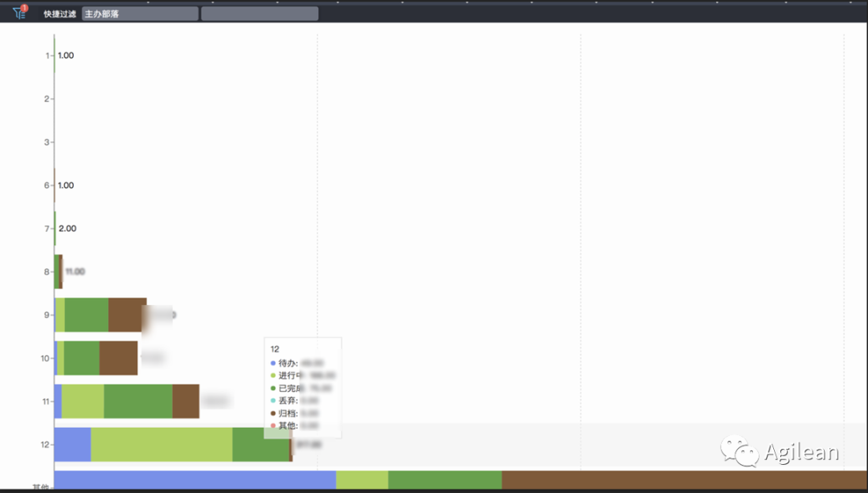Select the brown segment of the 其他 bar
Screen dimensions: 868x493
(x=685, y=480)
